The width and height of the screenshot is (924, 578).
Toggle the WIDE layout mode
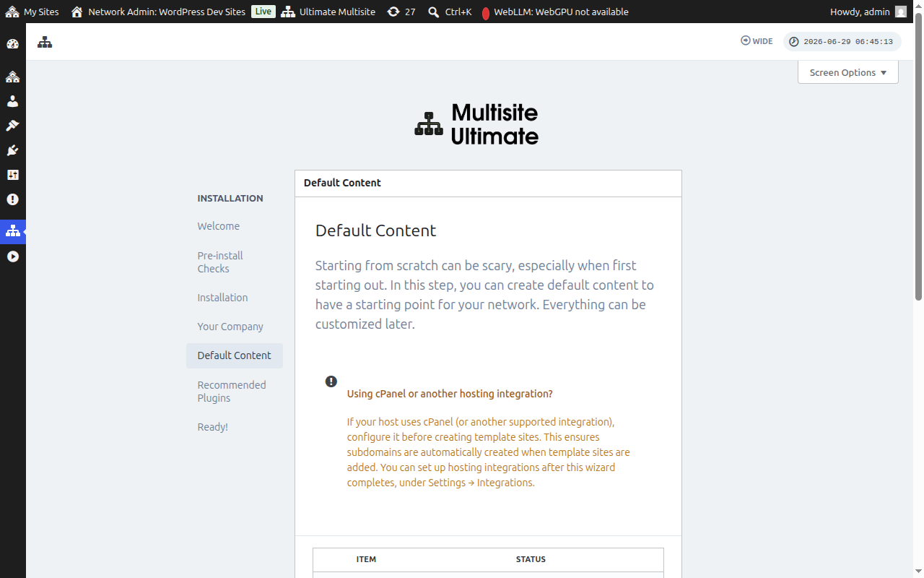(x=757, y=41)
